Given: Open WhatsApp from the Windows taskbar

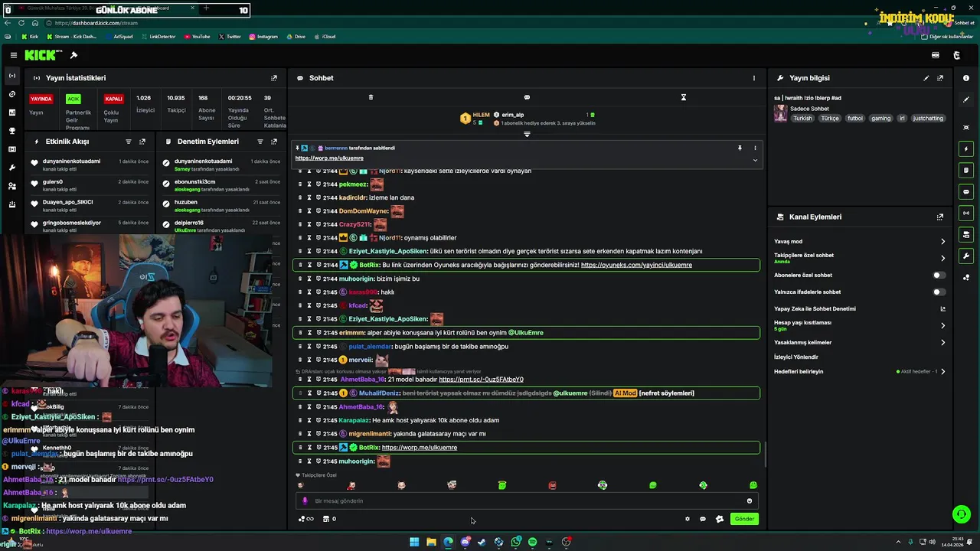Looking at the screenshot, I should 516,542.
